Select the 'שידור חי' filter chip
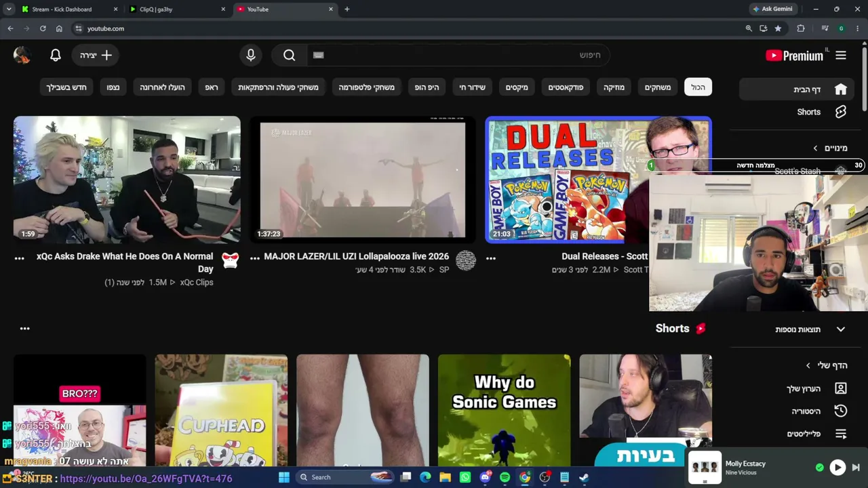This screenshot has width=868, height=488. 472,87
